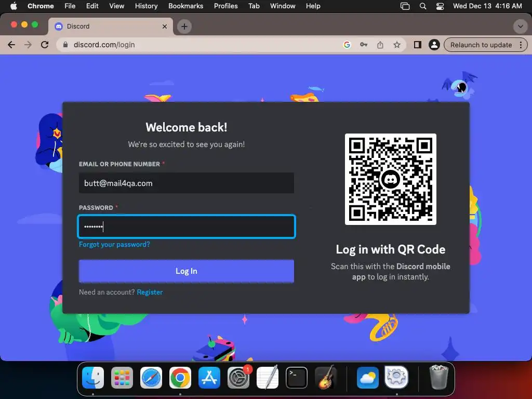Screen dimensions: 532x399
Task: Click the date and time in menu bar
Action: click(487, 6)
